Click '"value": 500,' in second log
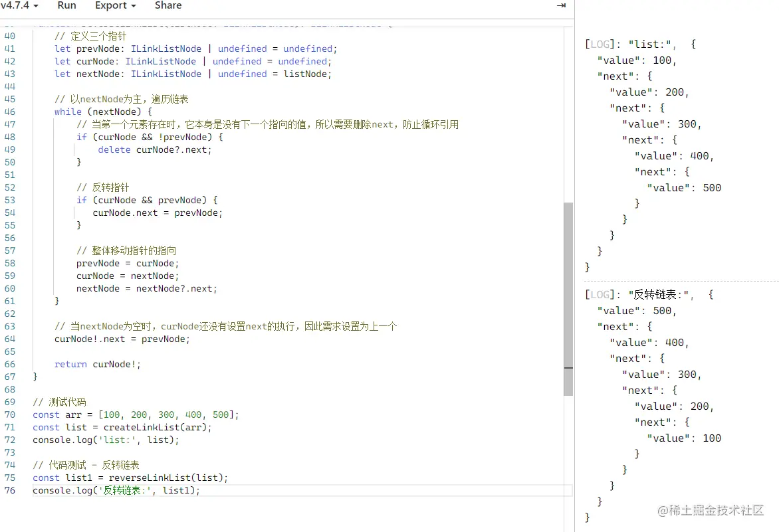The width and height of the screenshot is (779, 532). [637, 311]
